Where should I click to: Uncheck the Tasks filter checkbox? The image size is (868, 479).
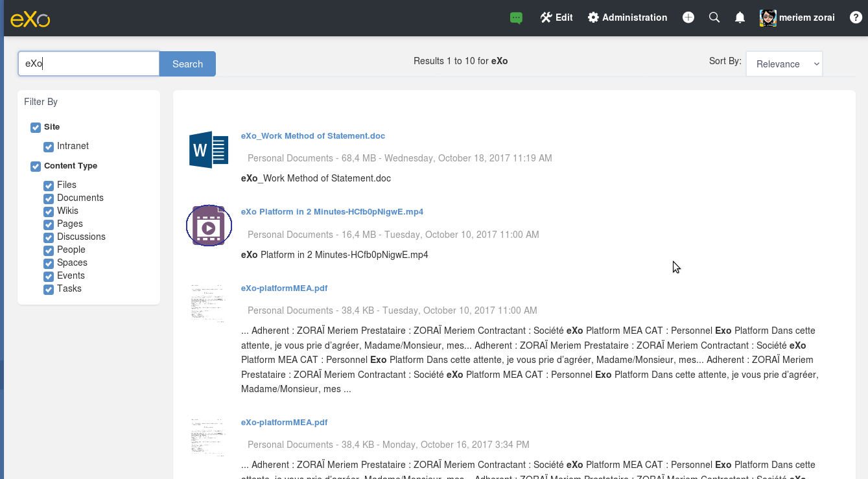tap(49, 290)
